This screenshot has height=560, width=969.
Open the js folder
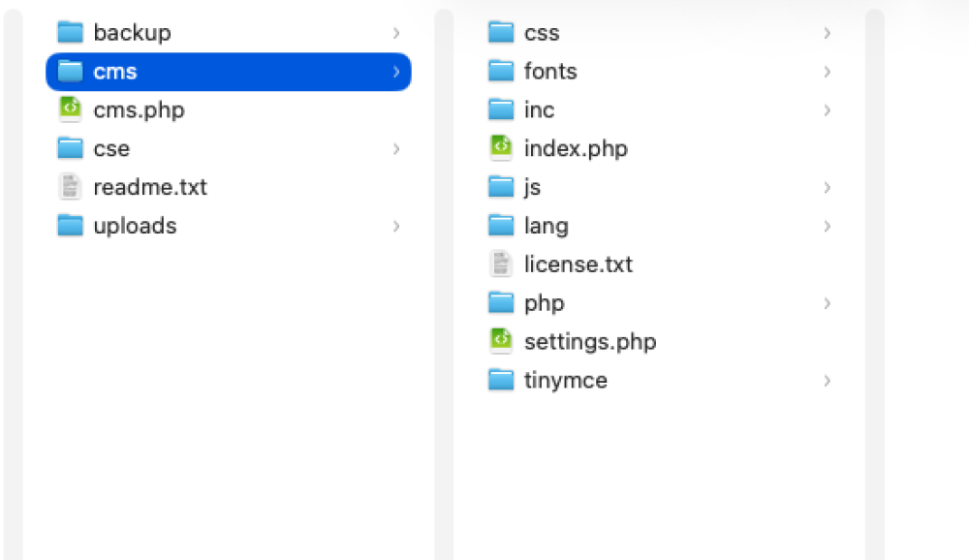(x=532, y=187)
